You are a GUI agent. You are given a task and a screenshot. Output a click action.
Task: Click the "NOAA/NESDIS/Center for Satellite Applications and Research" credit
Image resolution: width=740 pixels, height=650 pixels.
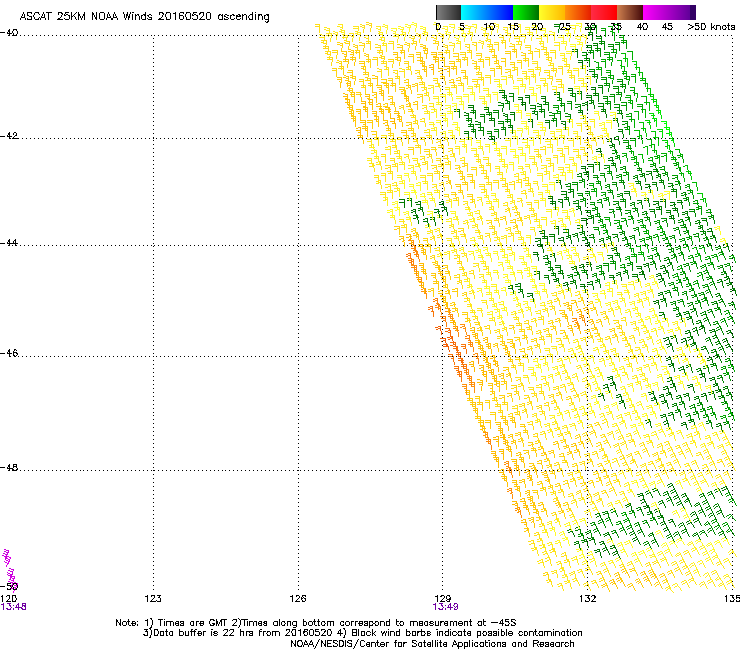pyautogui.click(x=432, y=644)
